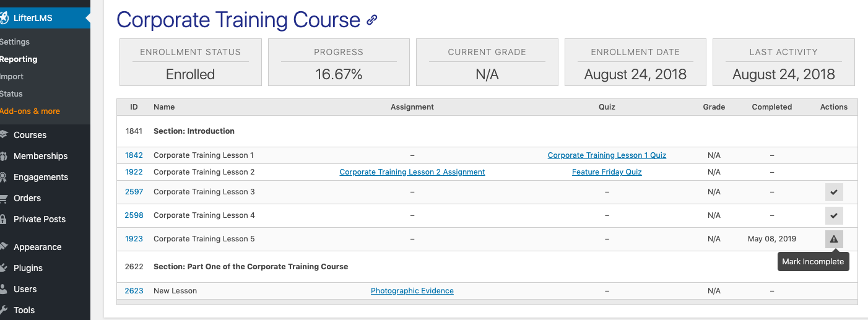Click the Private Posts lock icon
The width and height of the screenshot is (868, 320).
4,219
